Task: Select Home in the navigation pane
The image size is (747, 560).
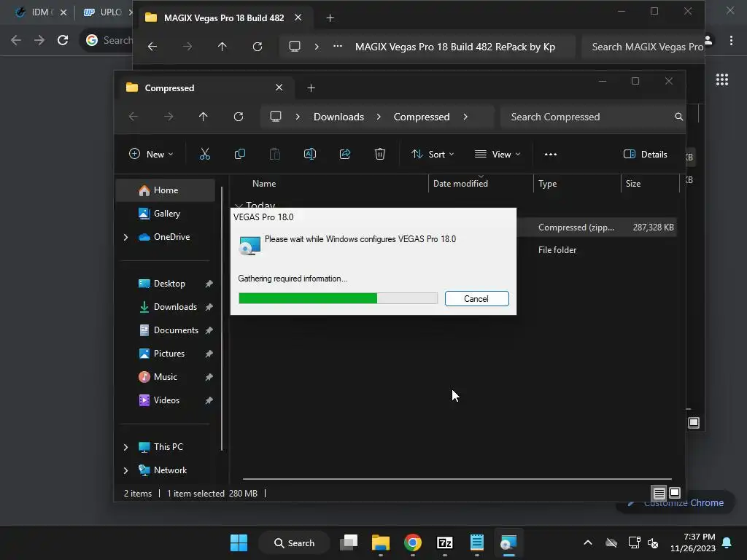Action: click(166, 190)
